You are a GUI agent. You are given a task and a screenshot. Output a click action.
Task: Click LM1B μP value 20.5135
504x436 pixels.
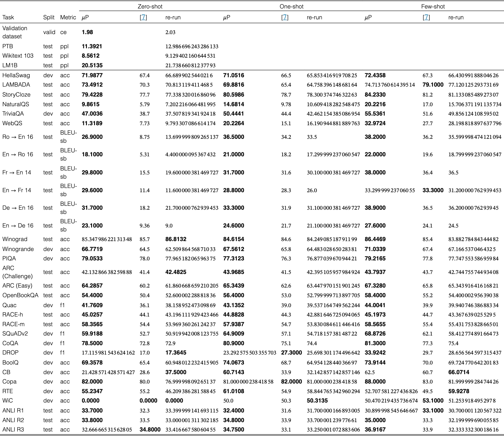point(92,65)
